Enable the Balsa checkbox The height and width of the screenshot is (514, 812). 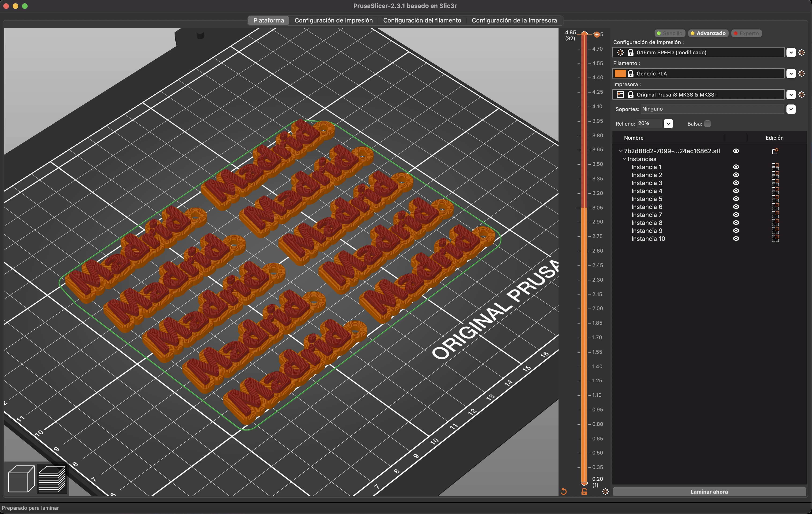(708, 124)
